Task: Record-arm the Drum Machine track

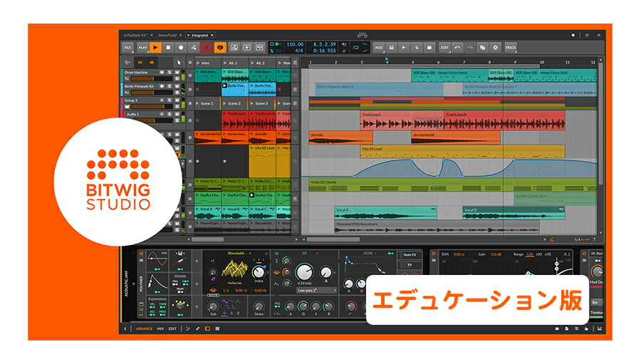Action: (162, 73)
